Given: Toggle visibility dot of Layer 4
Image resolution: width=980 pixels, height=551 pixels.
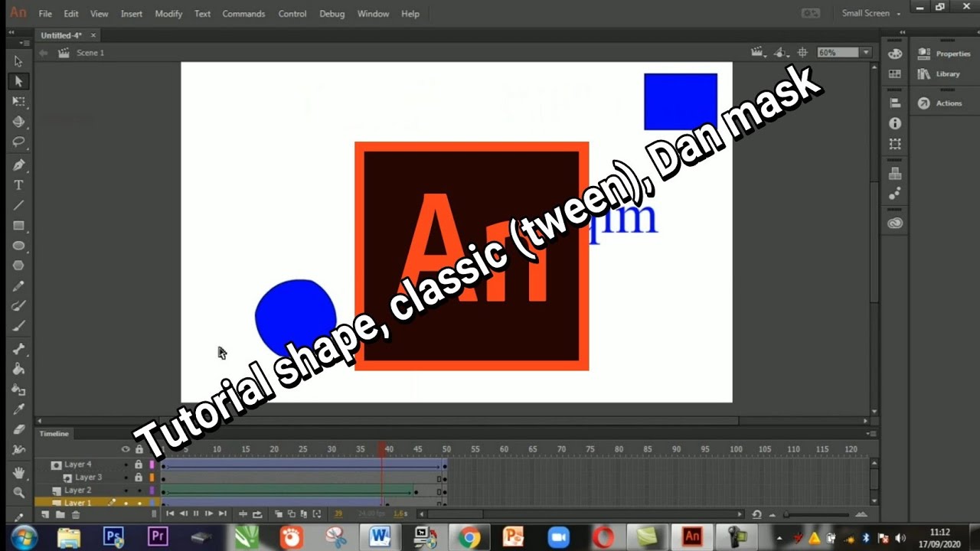Looking at the screenshot, I should (126, 465).
